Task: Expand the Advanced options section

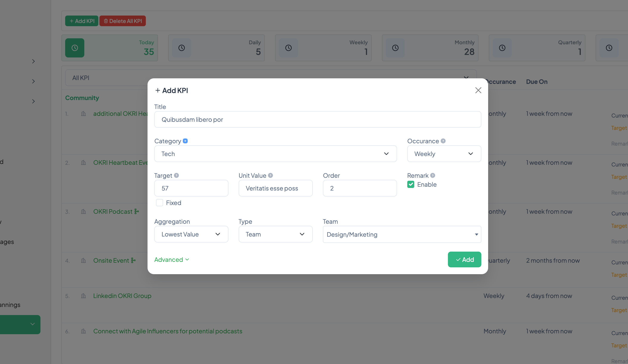Action: pyautogui.click(x=171, y=260)
